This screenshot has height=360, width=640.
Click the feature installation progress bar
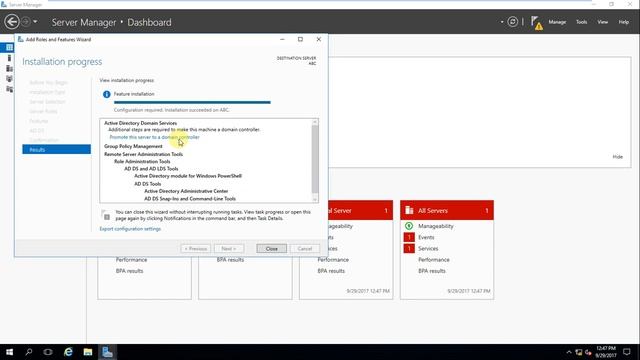point(192,102)
